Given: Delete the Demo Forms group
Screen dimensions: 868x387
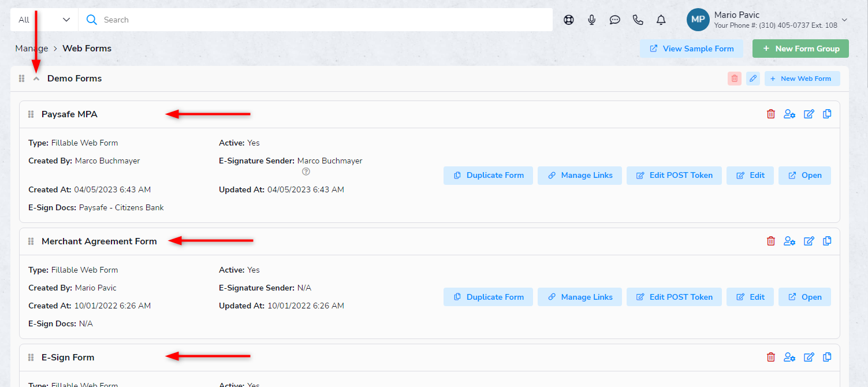Looking at the screenshot, I should point(735,79).
